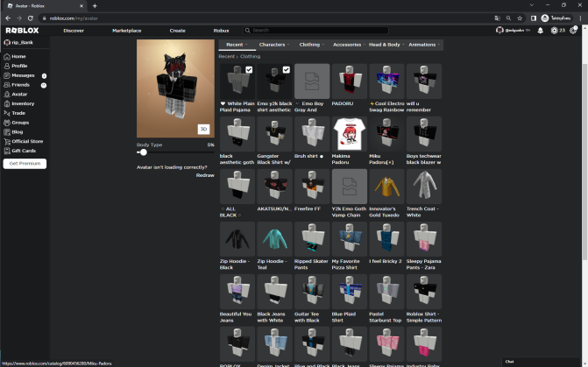The image size is (588, 367).
Task: Expand the Clothing dropdown tab
Action: tap(312, 45)
